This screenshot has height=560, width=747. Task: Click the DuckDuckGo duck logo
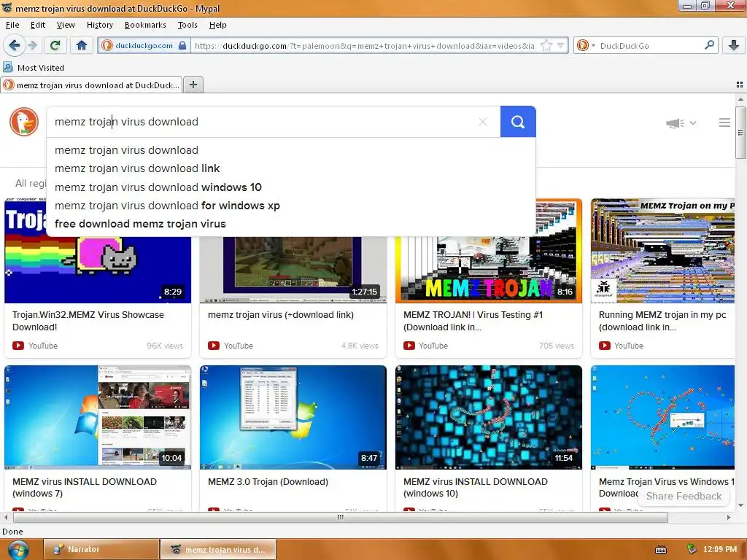(24, 122)
